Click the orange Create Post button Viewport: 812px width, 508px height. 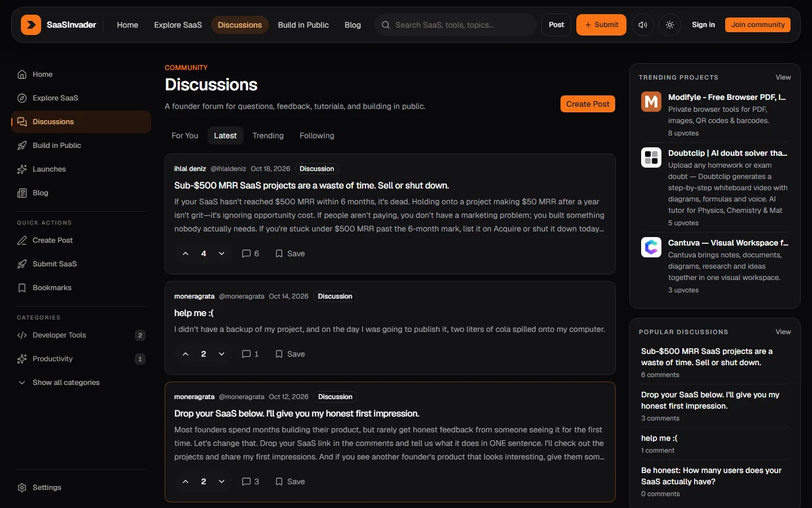(x=588, y=104)
